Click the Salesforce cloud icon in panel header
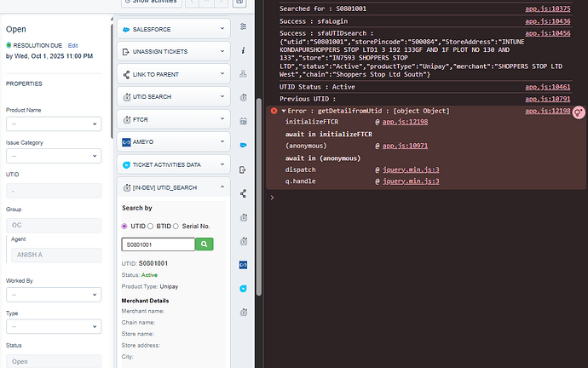 [x=125, y=30]
